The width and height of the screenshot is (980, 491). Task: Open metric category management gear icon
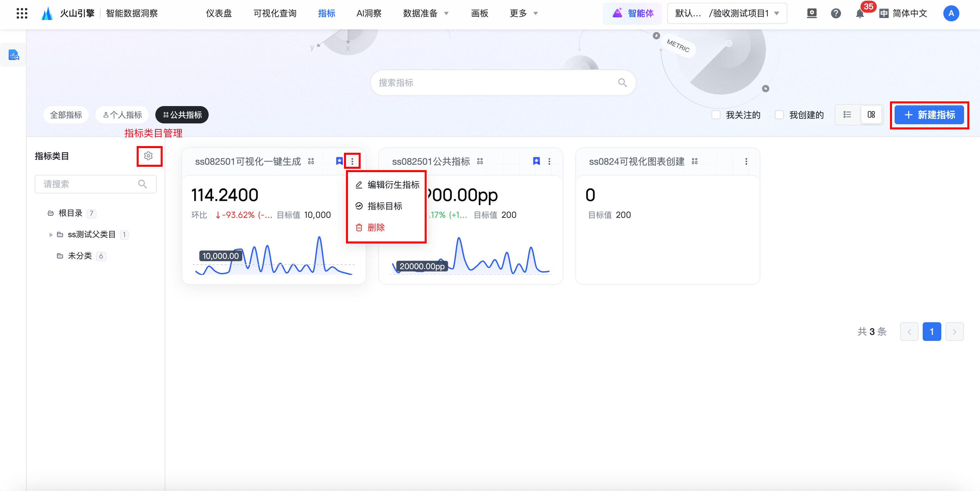coord(148,156)
